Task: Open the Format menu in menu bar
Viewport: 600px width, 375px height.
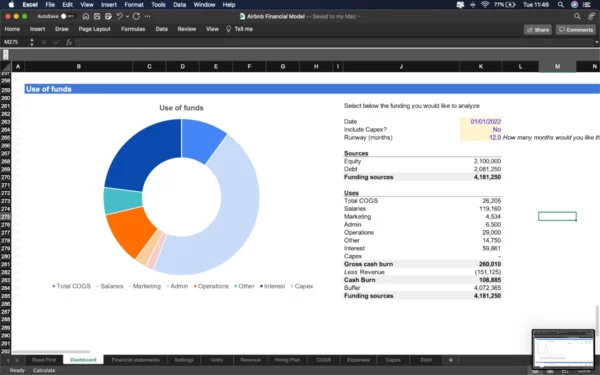Action: point(134,5)
